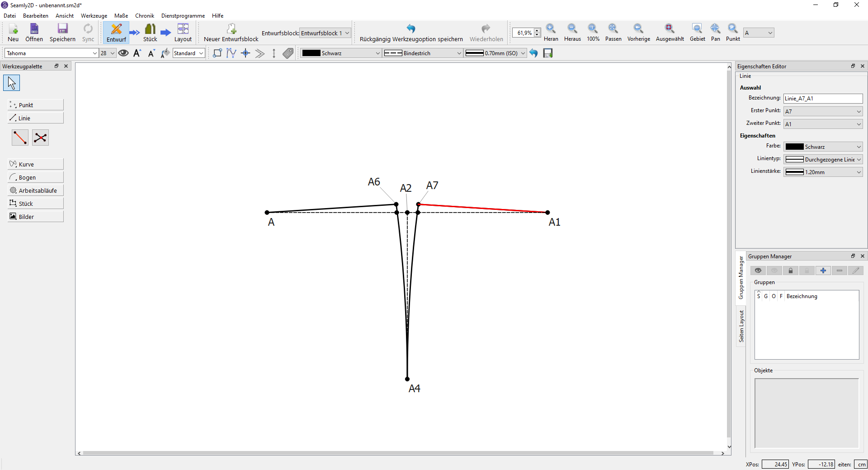Screen dimensions: 868x470
Task: Select the point at line intersection tool
Action: click(40, 138)
